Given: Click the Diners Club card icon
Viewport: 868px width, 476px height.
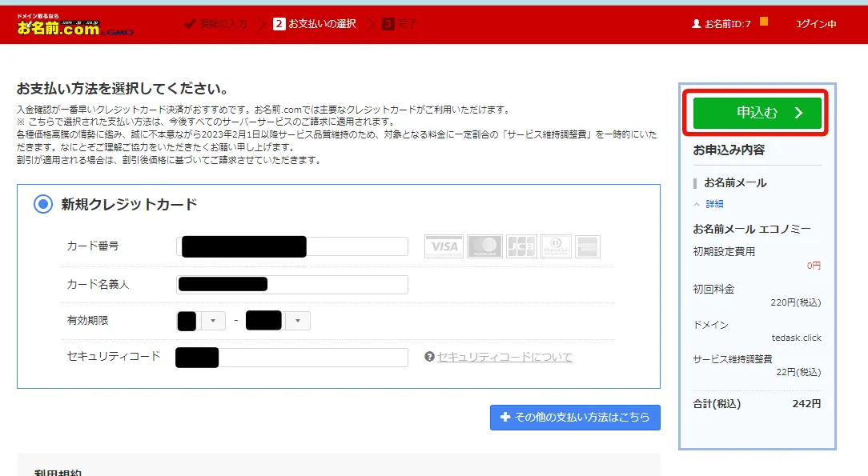Looking at the screenshot, I should 556,246.
